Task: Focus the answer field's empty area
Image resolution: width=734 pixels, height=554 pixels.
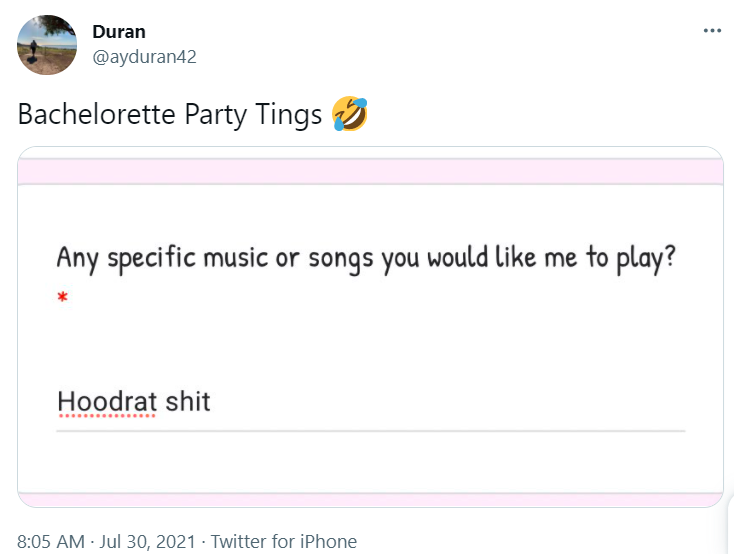Action: [450, 404]
